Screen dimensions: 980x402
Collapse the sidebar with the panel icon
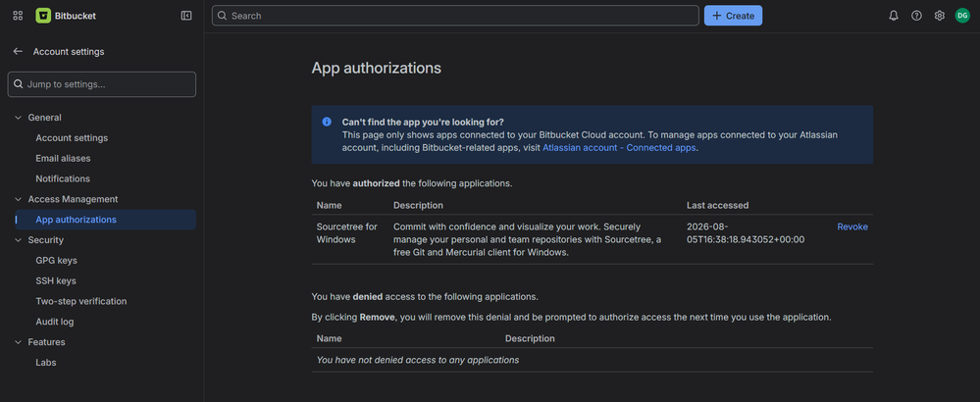point(186,16)
